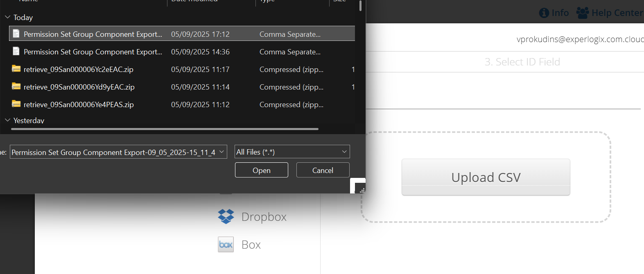Collapse the Today group chevron

point(7,17)
